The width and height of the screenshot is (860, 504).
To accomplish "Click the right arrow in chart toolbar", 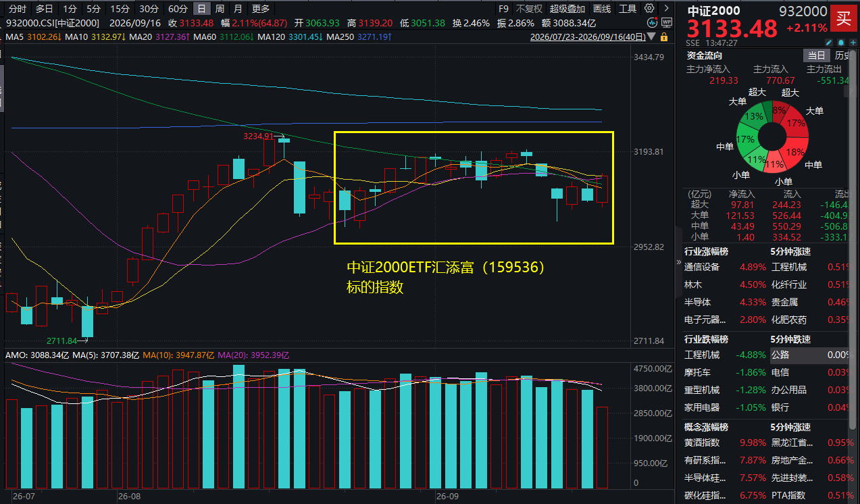I will tap(666, 8).
